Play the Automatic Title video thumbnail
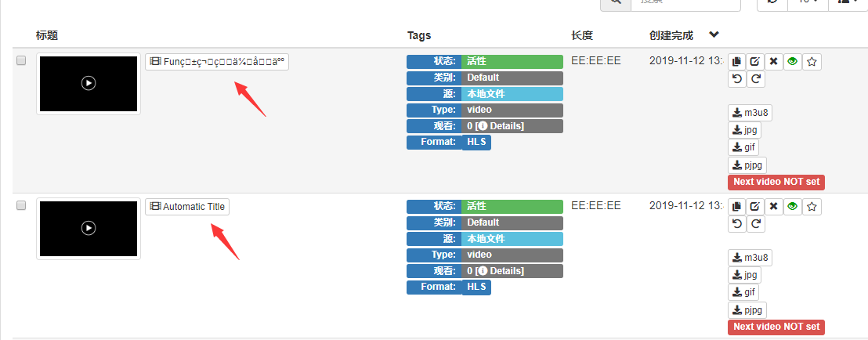The height and width of the screenshot is (340, 868). tap(89, 228)
